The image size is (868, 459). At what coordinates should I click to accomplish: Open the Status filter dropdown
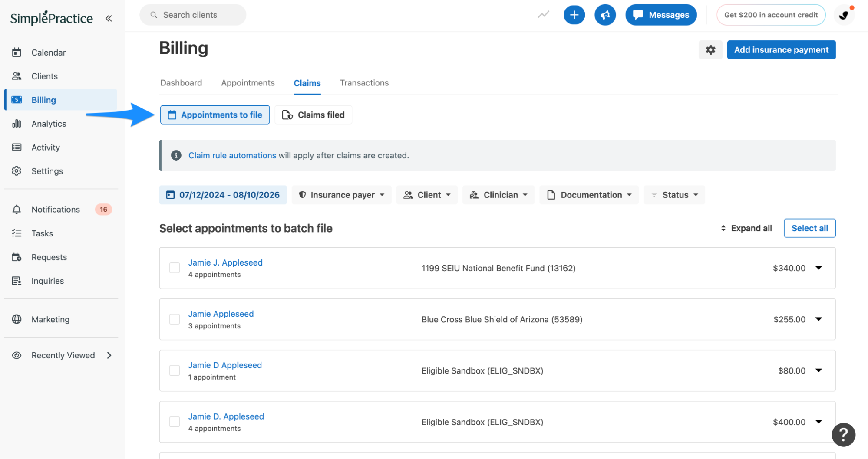(674, 195)
